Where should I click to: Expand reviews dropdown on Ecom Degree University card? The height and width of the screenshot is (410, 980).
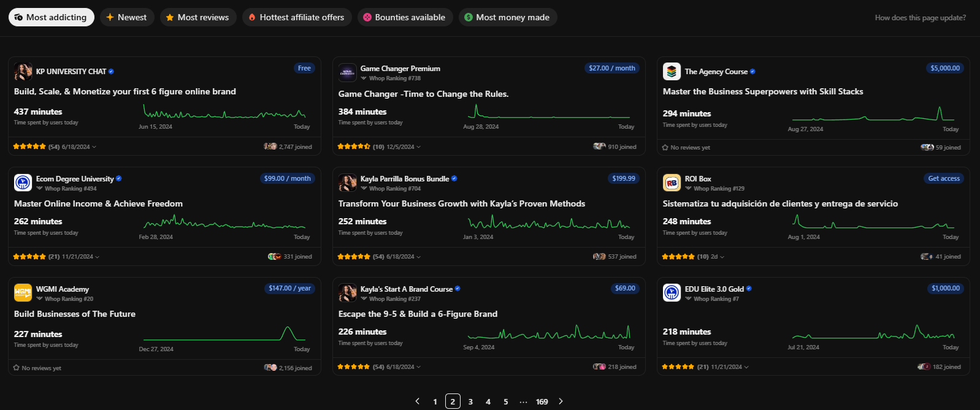tap(97, 257)
